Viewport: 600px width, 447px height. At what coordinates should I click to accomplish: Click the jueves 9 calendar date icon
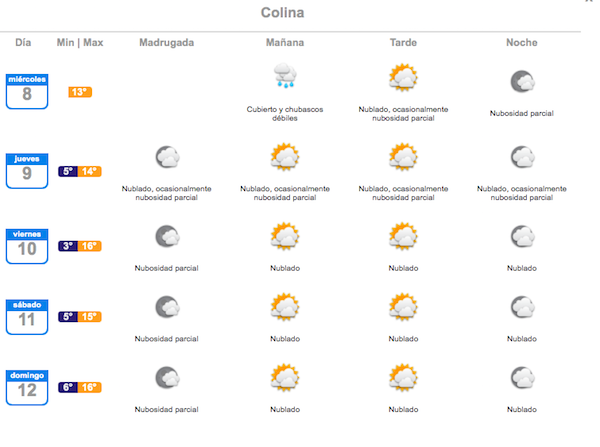tap(27, 171)
